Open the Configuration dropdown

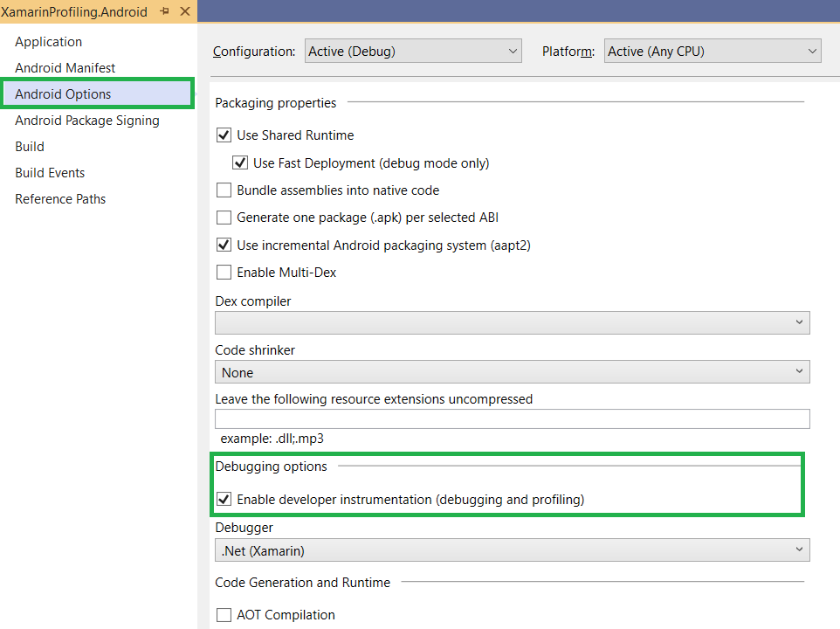pos(413,51)
